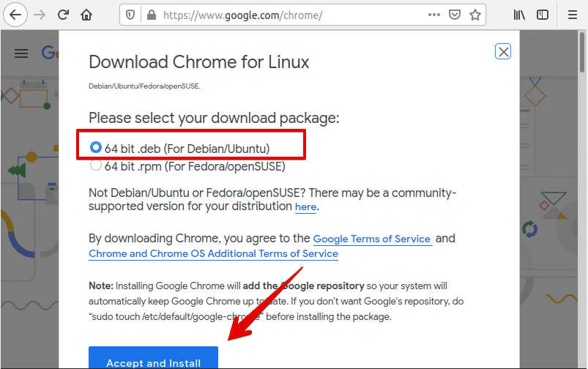Select 64 bit .rpm package option
588x369 pixels.
click(96, 165)
